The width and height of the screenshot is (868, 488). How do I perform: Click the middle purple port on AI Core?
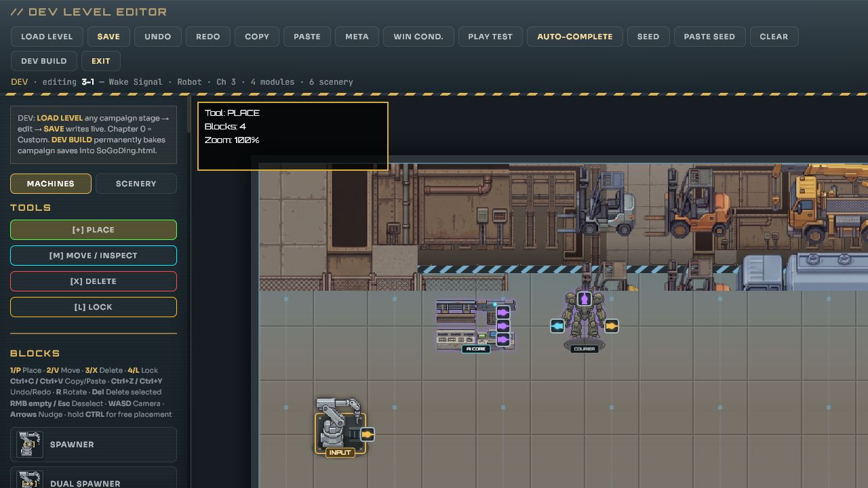(503, 326)
